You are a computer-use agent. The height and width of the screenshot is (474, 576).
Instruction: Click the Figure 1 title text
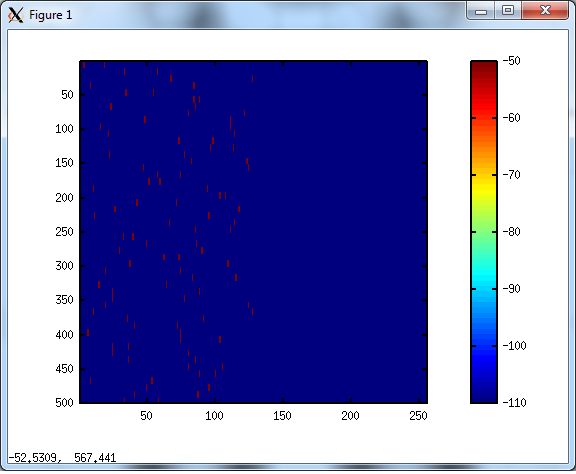pos(50,15)
